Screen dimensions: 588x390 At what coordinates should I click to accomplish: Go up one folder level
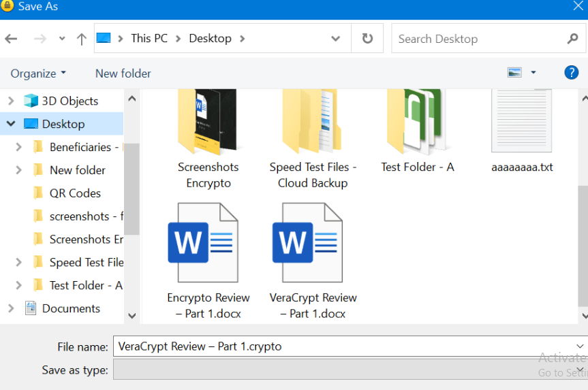click(81, 39)
